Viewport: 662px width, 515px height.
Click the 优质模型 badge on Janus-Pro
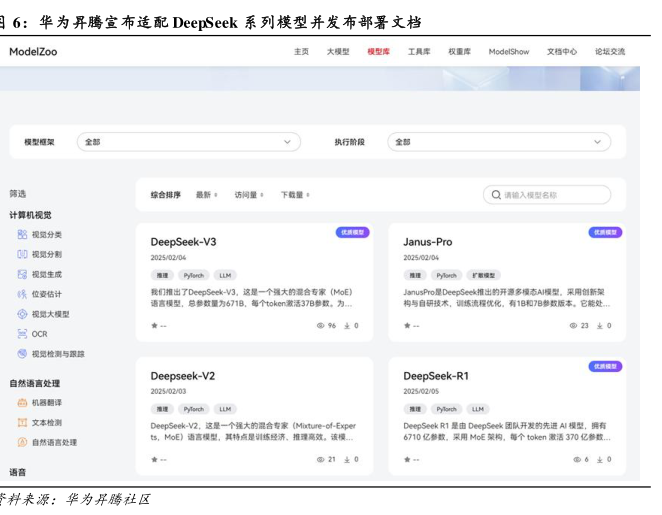(x=605, y=232)
